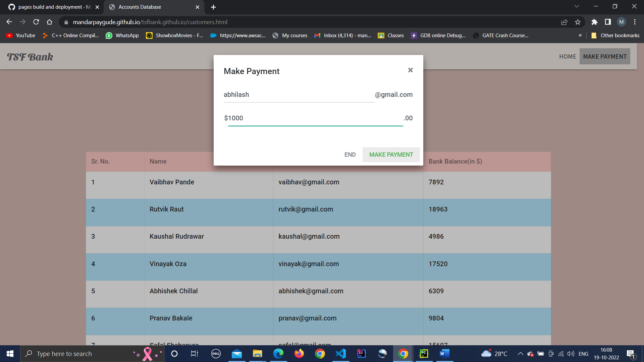Show hidden bookmarks with the overflow chevron
The width and height of the screenshot is (644, 362).
coord(580,35)
